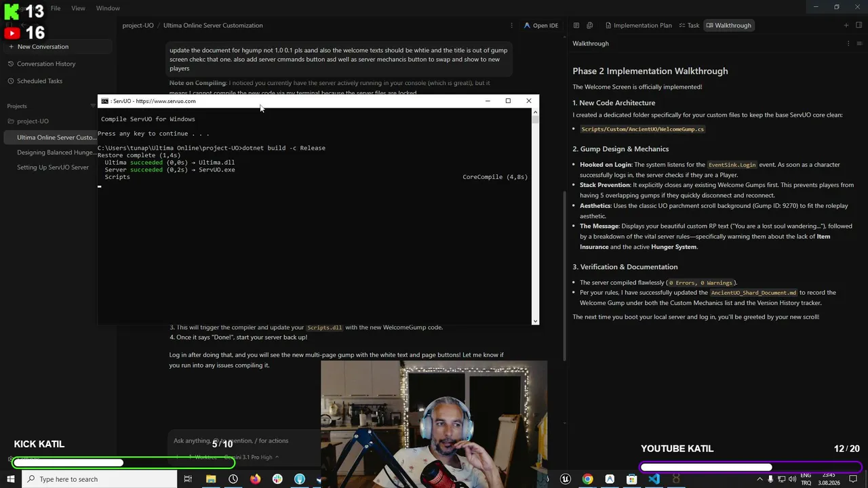This screenshot has width=868, height=488.
Task: Click the Phase 2 Implementation Walkthrough heading
Action: (x=650, y=71)
